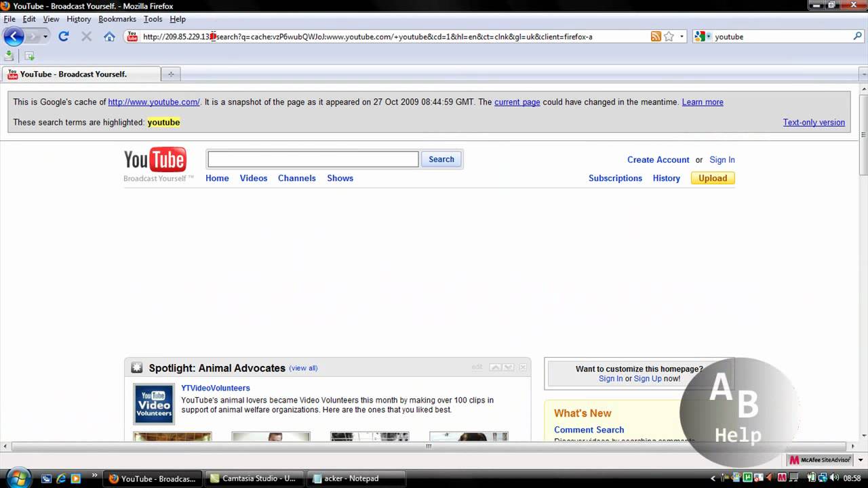The width and height of the screenshot is (868, 488).
Task: Move Spotlight module down arrow
Action: coord(508,367)
